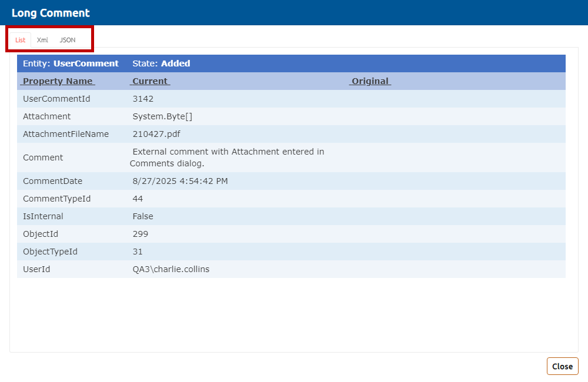588x382 pixels.
Task: Switch to the List tab
Action: pos(21,40)
